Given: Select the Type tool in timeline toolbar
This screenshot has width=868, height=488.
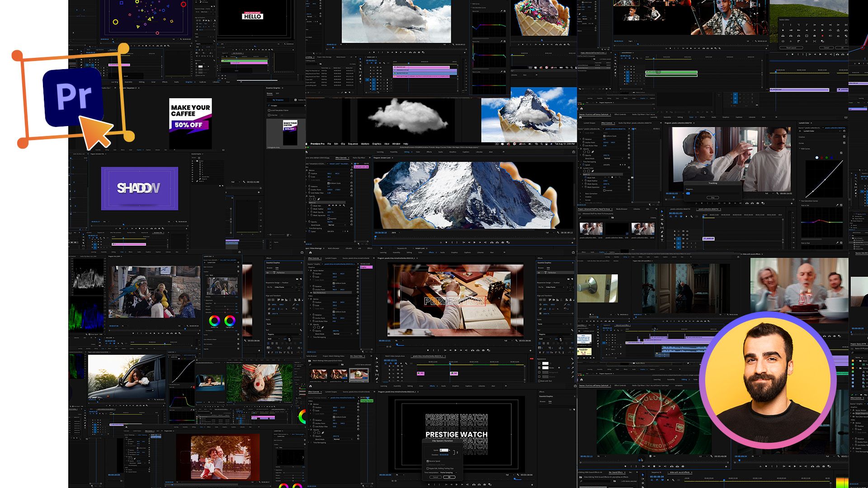Looking at the screenshot, I should [662, 240].
